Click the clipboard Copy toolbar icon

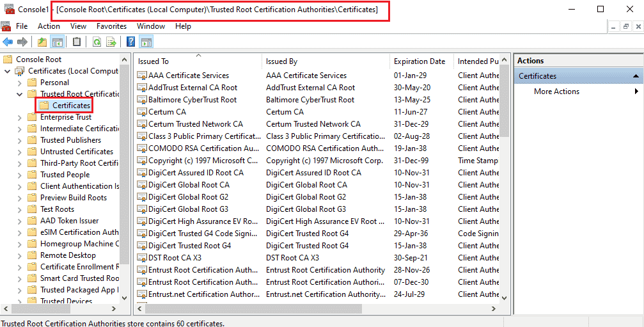[x=76, y=42]
